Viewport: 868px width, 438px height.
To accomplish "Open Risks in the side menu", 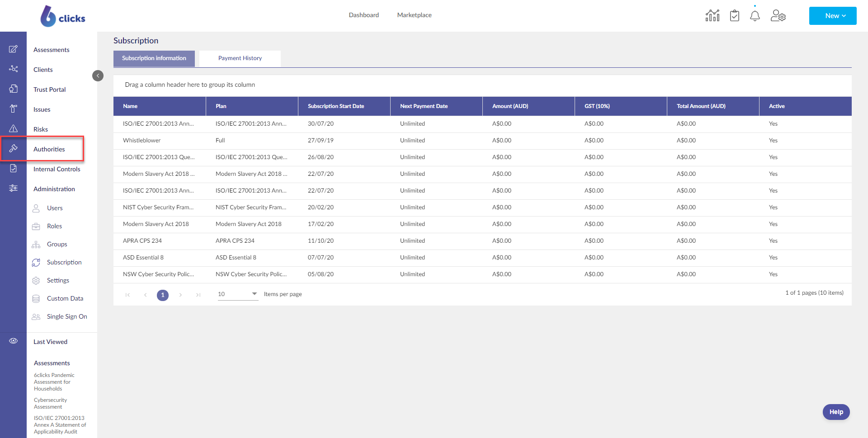I will click(x=41, y=129).
